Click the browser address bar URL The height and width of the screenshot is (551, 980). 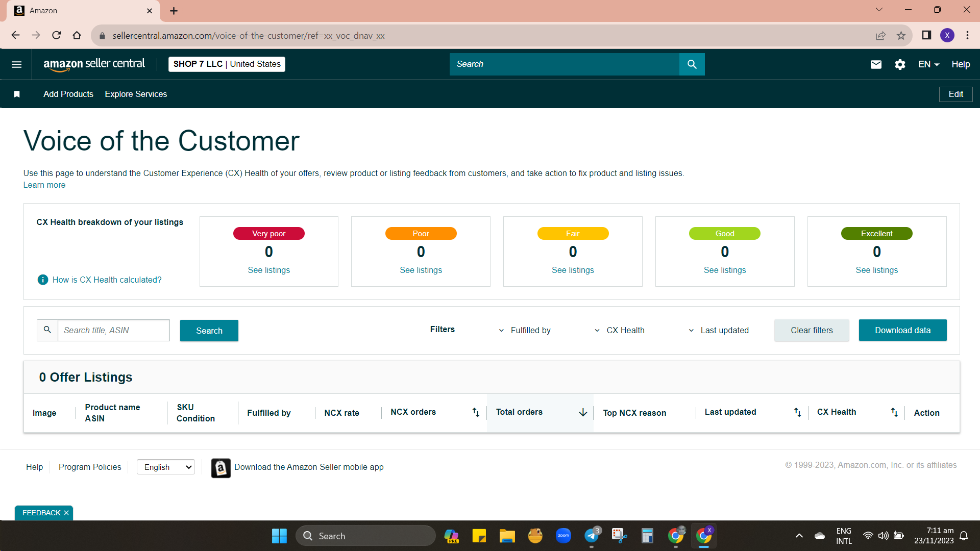pos(249,36)
